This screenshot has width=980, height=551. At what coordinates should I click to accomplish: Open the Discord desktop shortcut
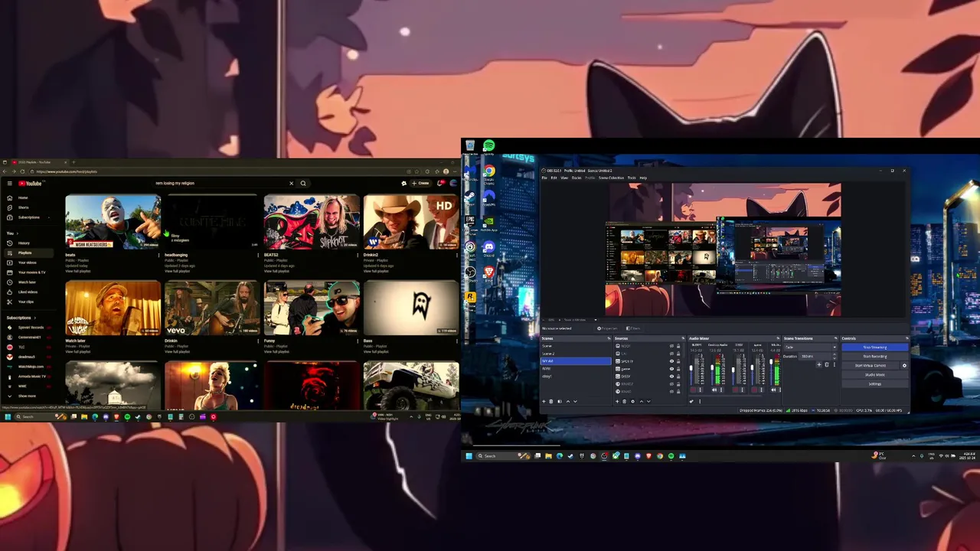489,249
